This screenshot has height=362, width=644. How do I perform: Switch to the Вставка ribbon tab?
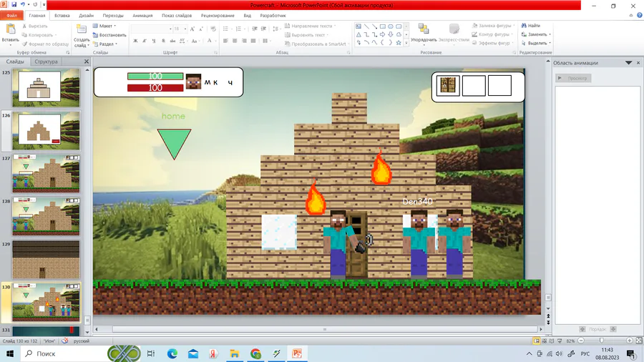pyautogui.click(x=62, y=16)
